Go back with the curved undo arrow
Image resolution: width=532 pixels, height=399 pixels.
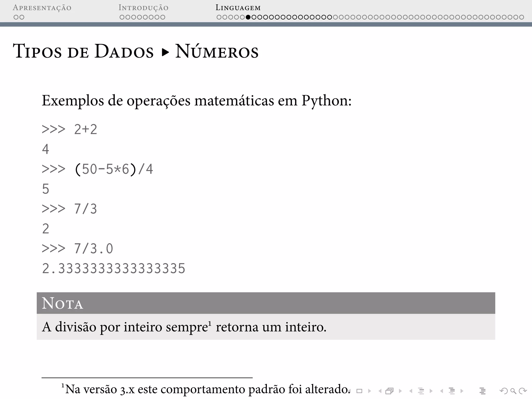point(504,391)
